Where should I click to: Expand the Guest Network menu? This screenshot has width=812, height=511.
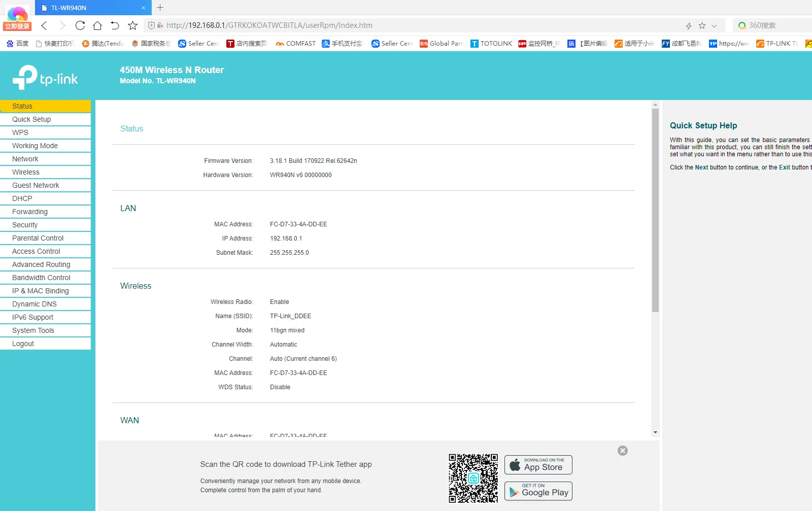[45, 185]
